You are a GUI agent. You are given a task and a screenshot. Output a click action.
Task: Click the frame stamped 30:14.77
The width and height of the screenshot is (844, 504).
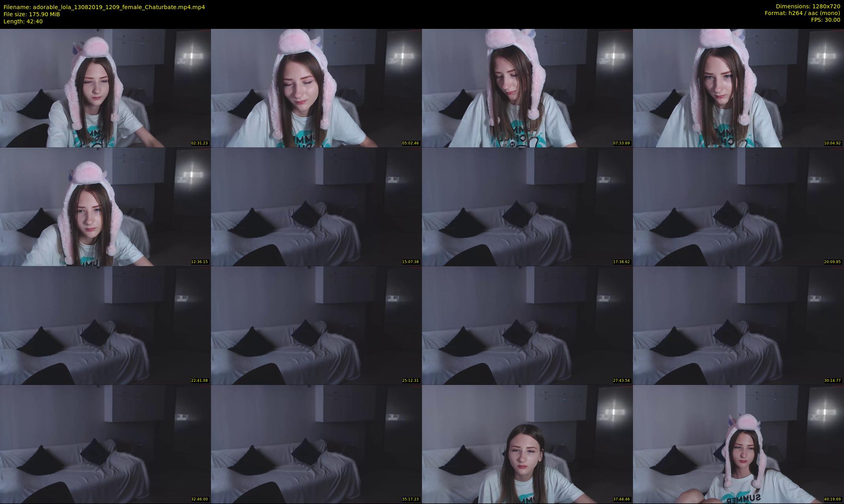pyautogui.click(x=738, y=325)
